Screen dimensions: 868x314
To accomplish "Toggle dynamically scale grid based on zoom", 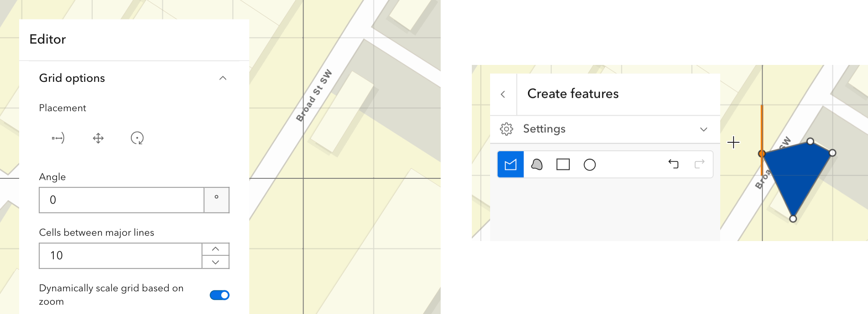I will click(x=219, y=295).
